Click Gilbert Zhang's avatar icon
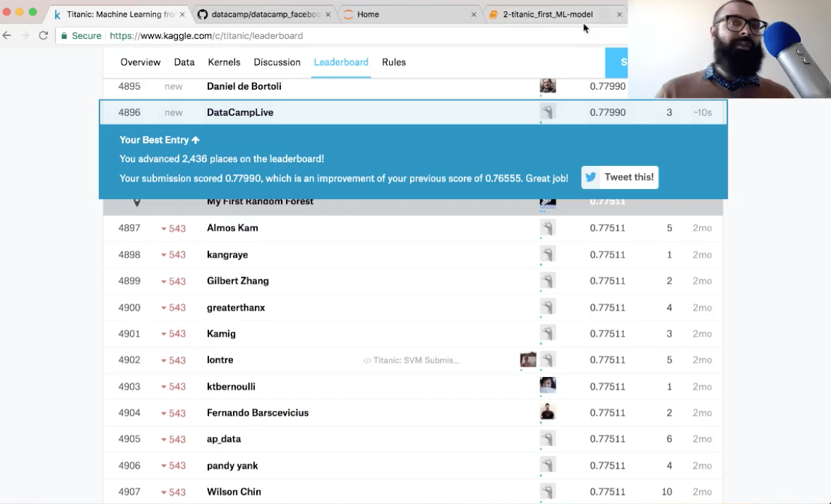831x504 pixels. click(x=547, y=280)
